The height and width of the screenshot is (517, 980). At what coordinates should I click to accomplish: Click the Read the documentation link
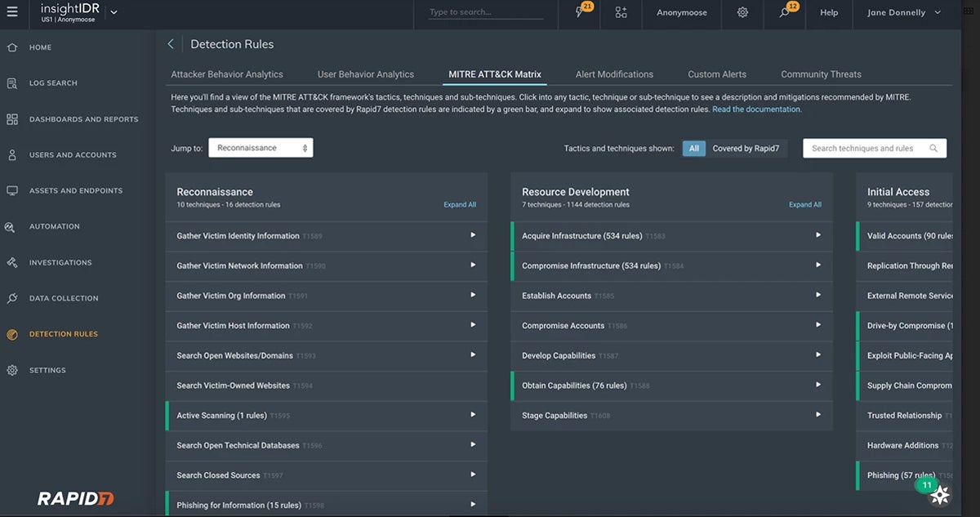(x=755, y=108)
